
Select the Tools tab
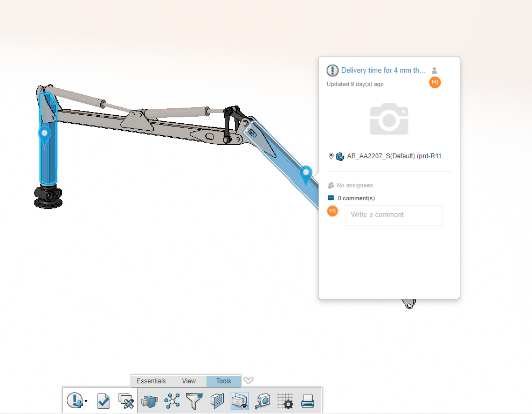(x=223, y=381)
